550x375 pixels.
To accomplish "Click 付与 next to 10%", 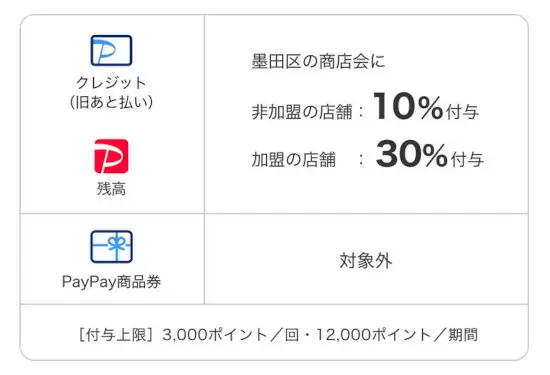I will (x=462, y=112).
